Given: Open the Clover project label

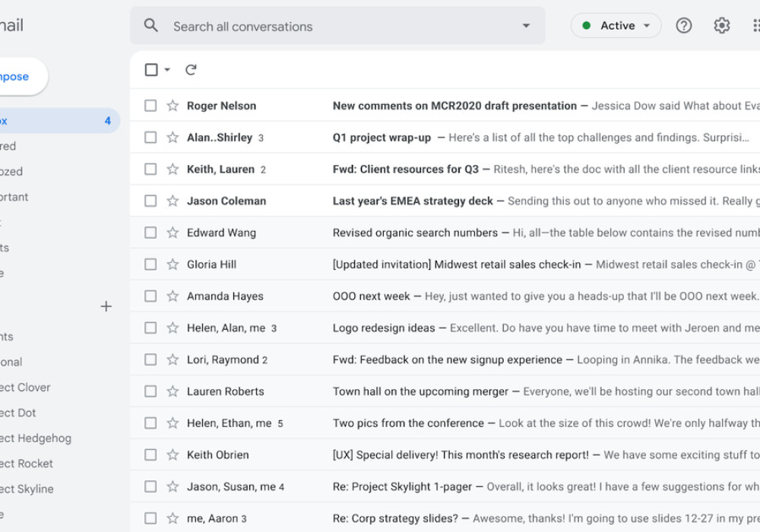Looking at the screenshot, I should (x=25, y=388).
